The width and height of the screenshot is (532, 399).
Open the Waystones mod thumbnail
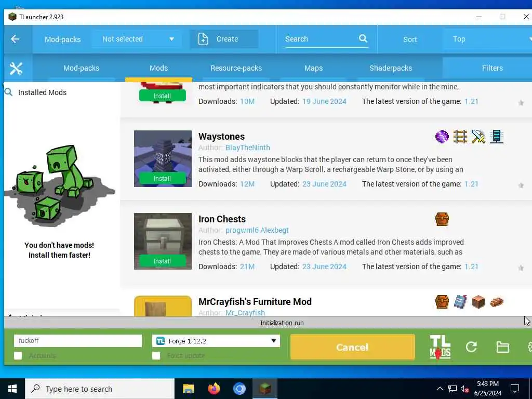click(163, 158)
